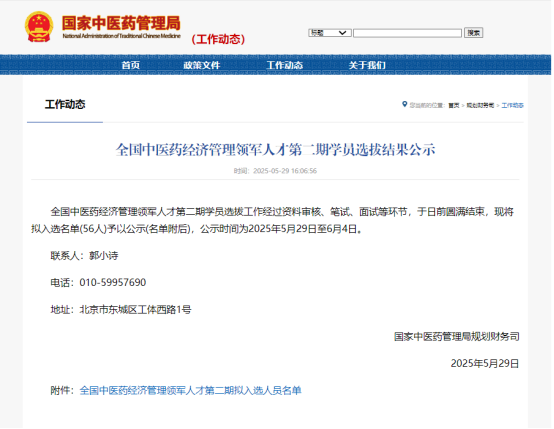Image resolution: width=554 pixels, height=429 pixels.
Task: Focus the search text input field
Action: point(407,33)
